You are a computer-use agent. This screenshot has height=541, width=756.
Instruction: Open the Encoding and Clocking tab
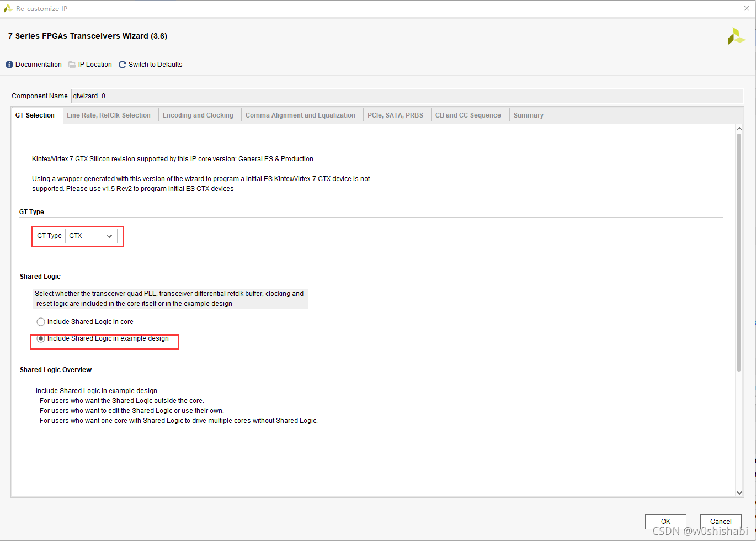198,115
